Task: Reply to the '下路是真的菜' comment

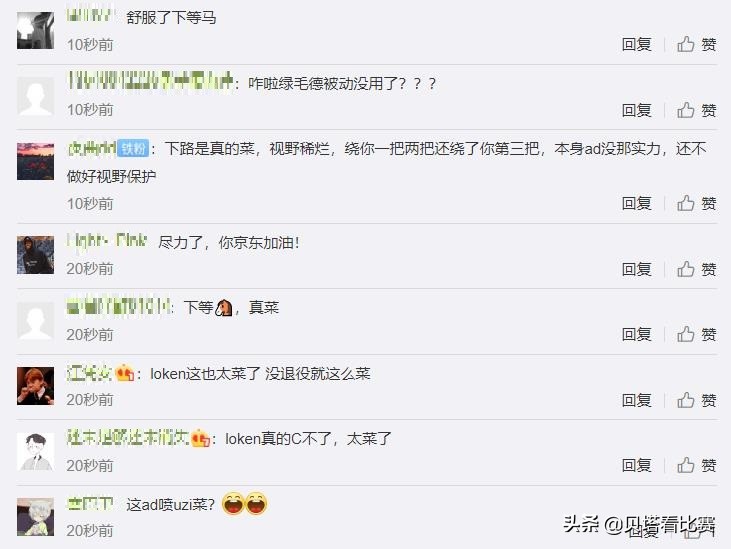Action: click(x=636, y=203)
